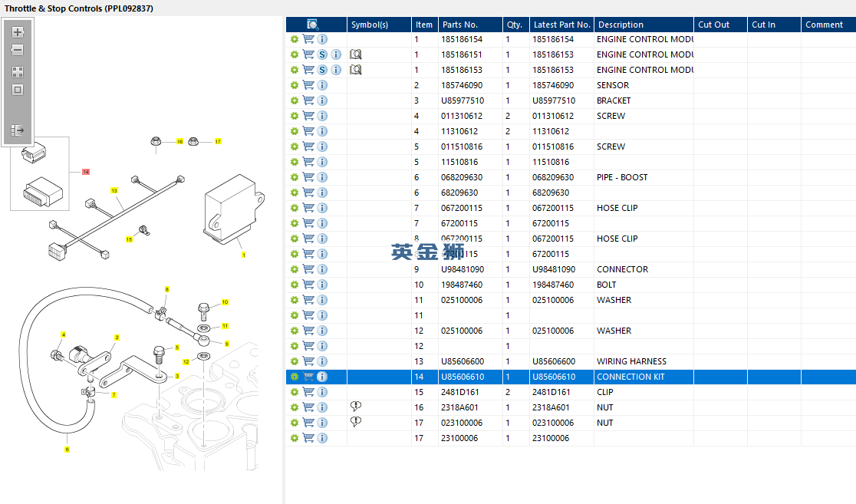Select SCREW row with part 011510816
Viewport: 856px width, 504px height.
pyautogui.click(x=571, y=147)
